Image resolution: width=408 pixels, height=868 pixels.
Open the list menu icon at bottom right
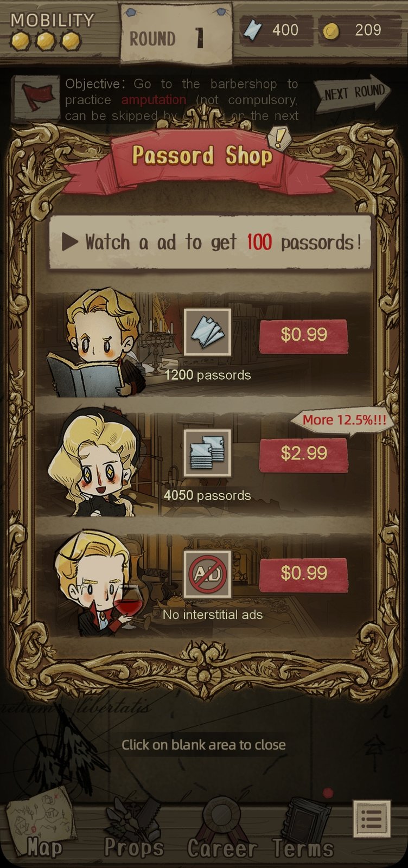[x=372, y=818]
